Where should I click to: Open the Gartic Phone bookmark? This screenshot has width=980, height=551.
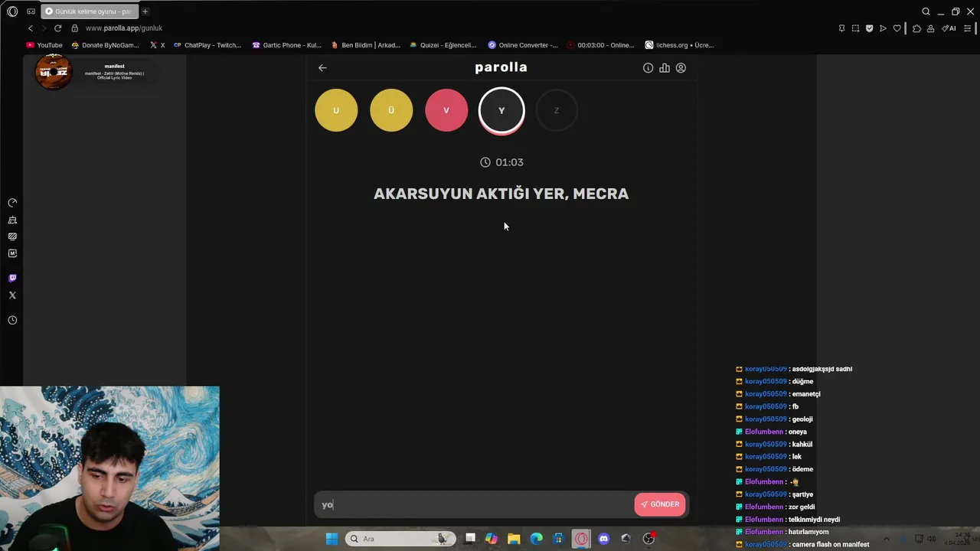[287, 45]
